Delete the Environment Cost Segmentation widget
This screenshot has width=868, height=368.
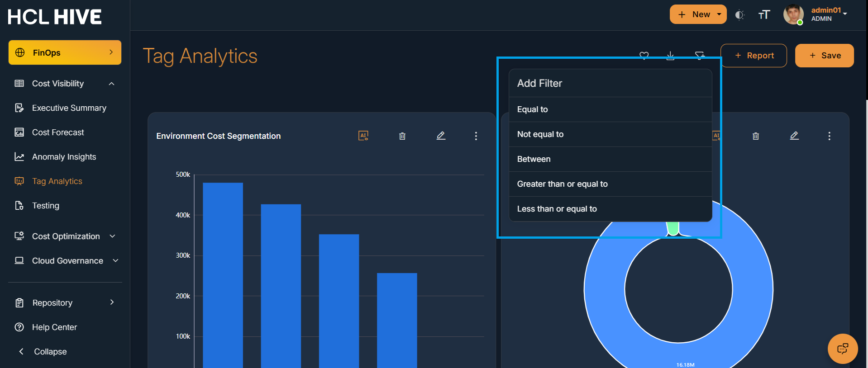click(x=402, y=136)
